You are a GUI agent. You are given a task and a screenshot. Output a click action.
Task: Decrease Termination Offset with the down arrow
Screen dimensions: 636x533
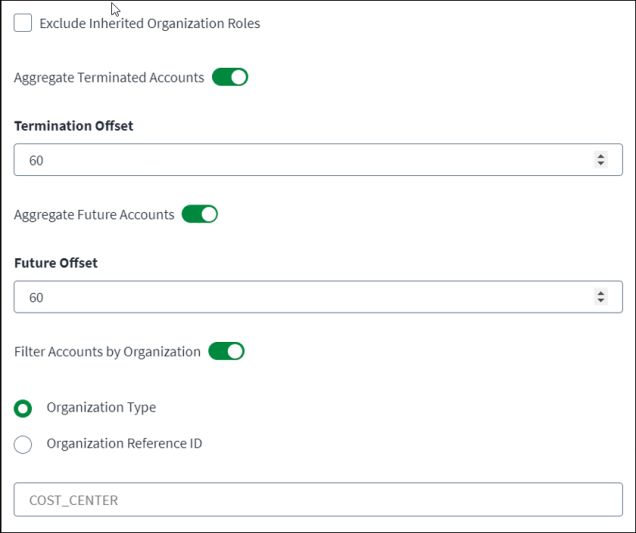[x=601, y=163]
